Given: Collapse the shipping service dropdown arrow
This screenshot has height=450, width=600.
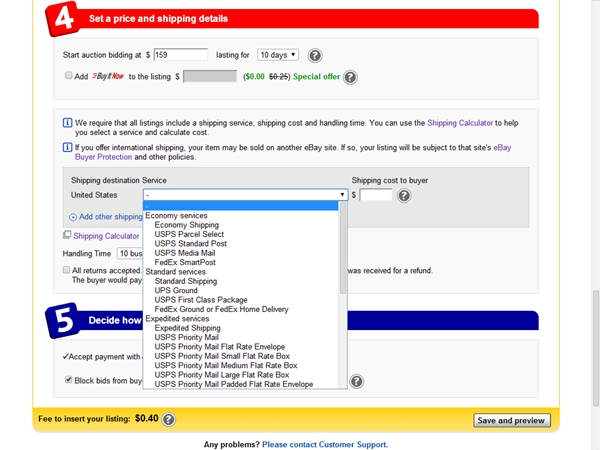Looking at the screenshot, I should coord(342,195).
